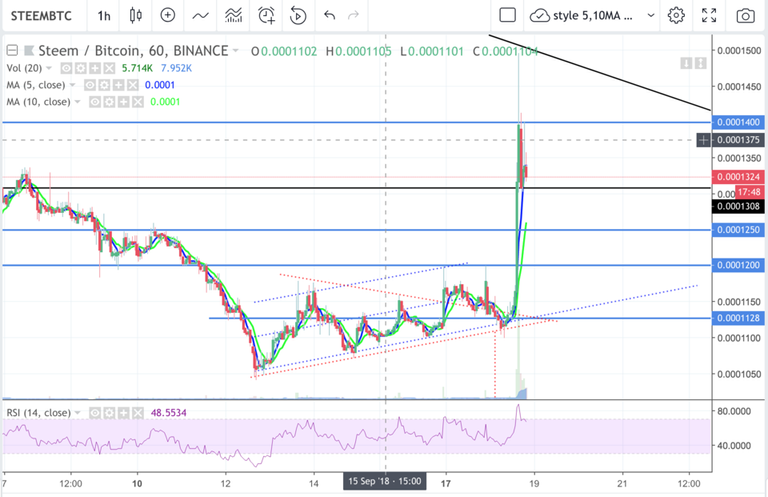Click the Vol value 5.714K

(x=137, y=68)
